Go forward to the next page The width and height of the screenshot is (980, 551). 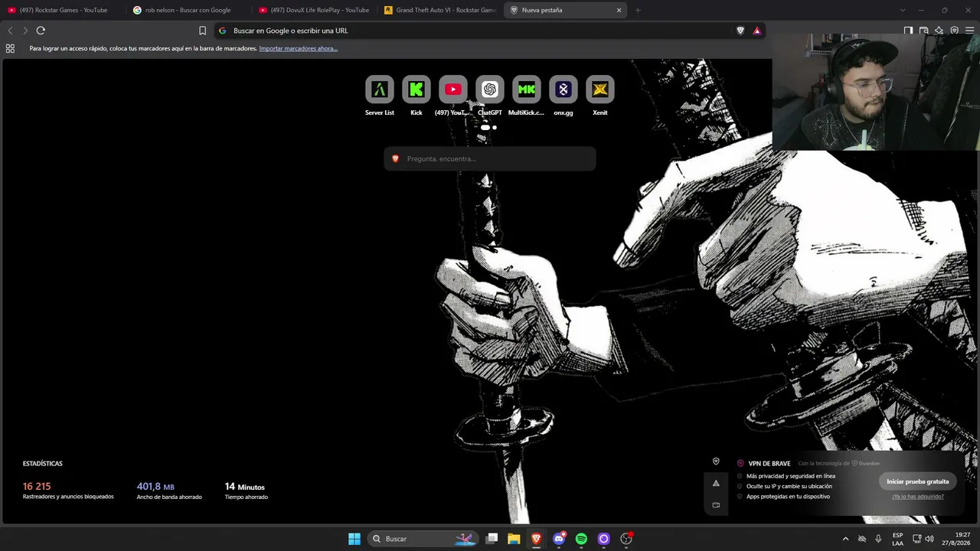tap(25, 31)
